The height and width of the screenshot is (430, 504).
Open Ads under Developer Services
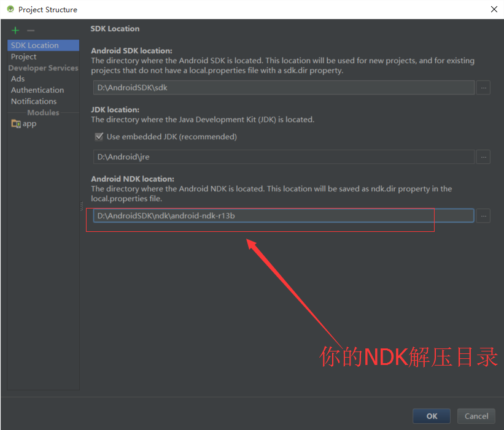(x=18, y=79)
